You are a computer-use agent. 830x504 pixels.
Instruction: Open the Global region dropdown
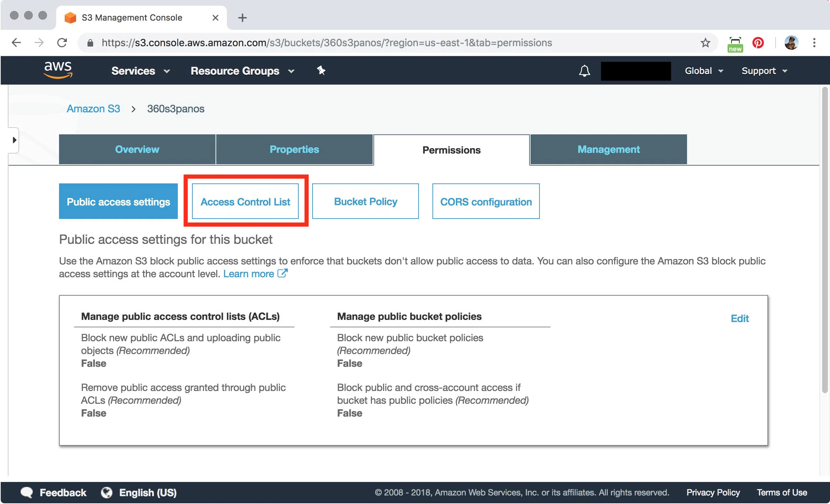click(x=704, y=71)
